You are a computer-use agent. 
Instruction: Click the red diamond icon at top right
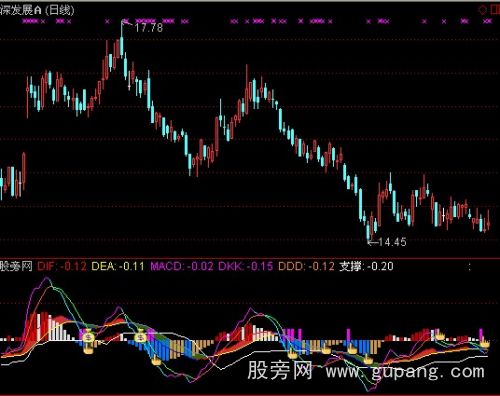pyautogui.click(x=482, y=10)
